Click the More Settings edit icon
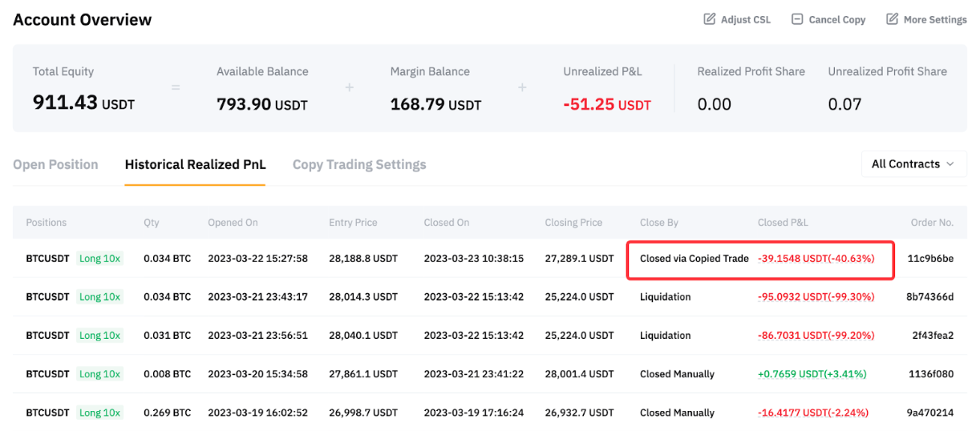Viewport: 980px width, 431px height. (x=892, y=19)
